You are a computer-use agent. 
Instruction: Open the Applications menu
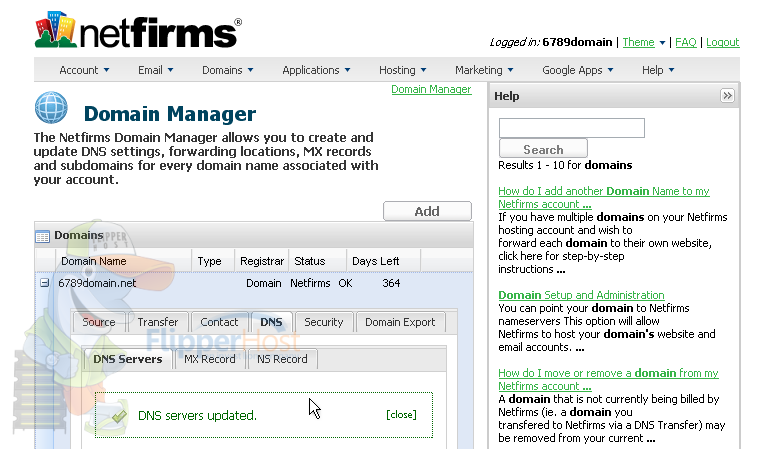coord(316,70)
